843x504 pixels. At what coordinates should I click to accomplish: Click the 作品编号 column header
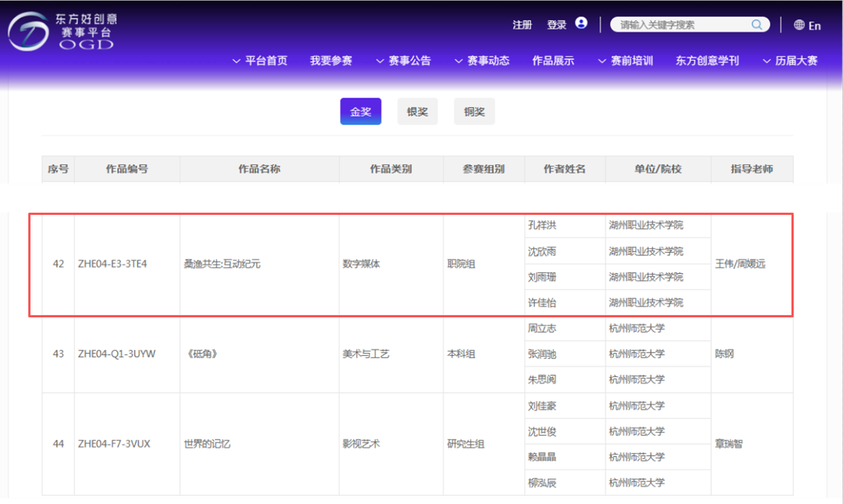point(127,169)
